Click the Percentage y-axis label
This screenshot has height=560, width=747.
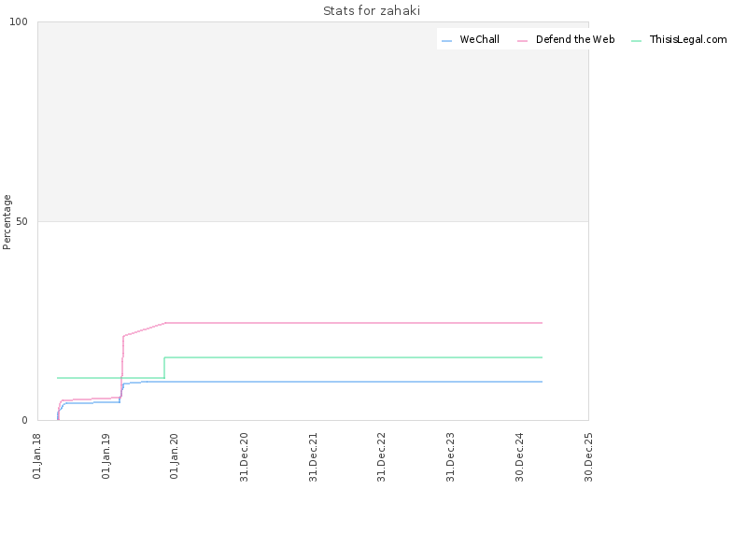(x=7, y=222)
